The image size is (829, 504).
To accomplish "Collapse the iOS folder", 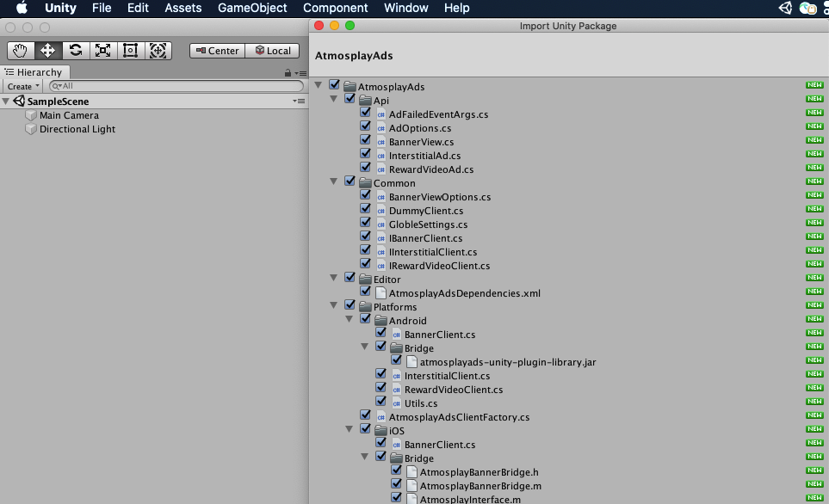I will click(x=349, y=429).
